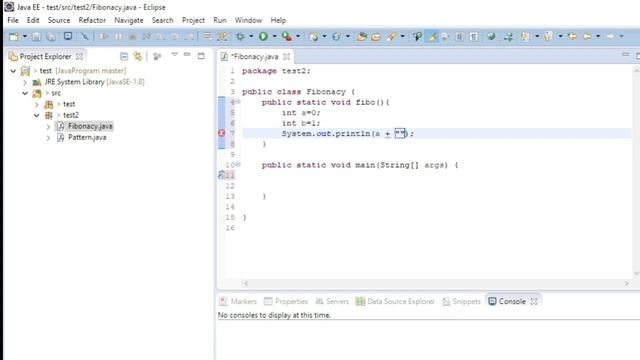Switch to the Markers tab
The height and width of the screenshot is (360, 640).
pyautogui.click(x=238, y=301)
